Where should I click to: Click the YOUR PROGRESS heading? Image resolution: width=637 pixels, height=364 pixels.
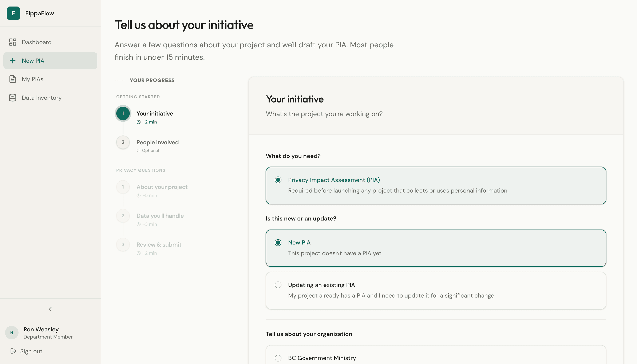152,80
